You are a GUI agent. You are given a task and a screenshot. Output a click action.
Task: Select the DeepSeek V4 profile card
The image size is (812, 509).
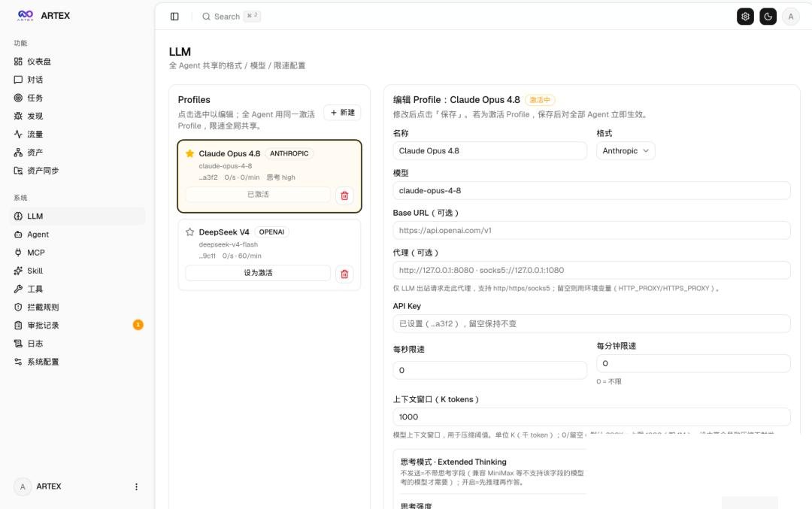269,255
